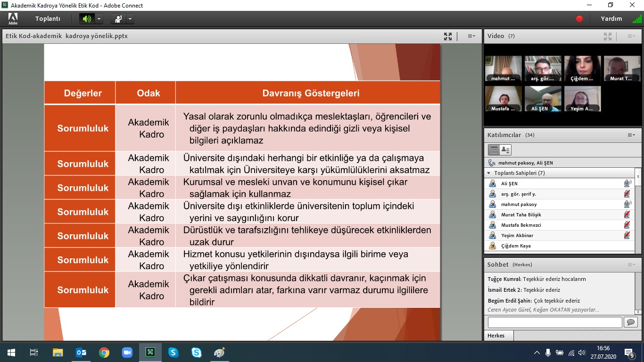Open the presentation pod options menu
644x362 pixels.
(x=471, y=36)
